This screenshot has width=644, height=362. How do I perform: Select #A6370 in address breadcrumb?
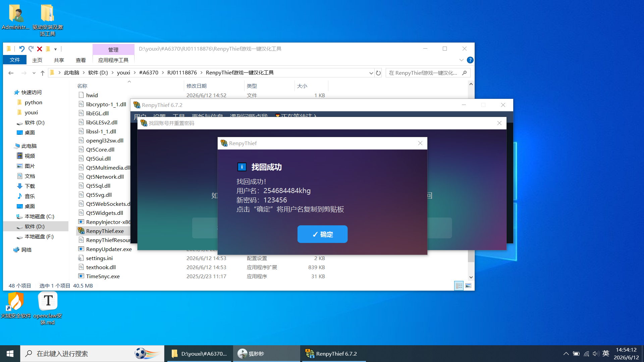[149, 73]
